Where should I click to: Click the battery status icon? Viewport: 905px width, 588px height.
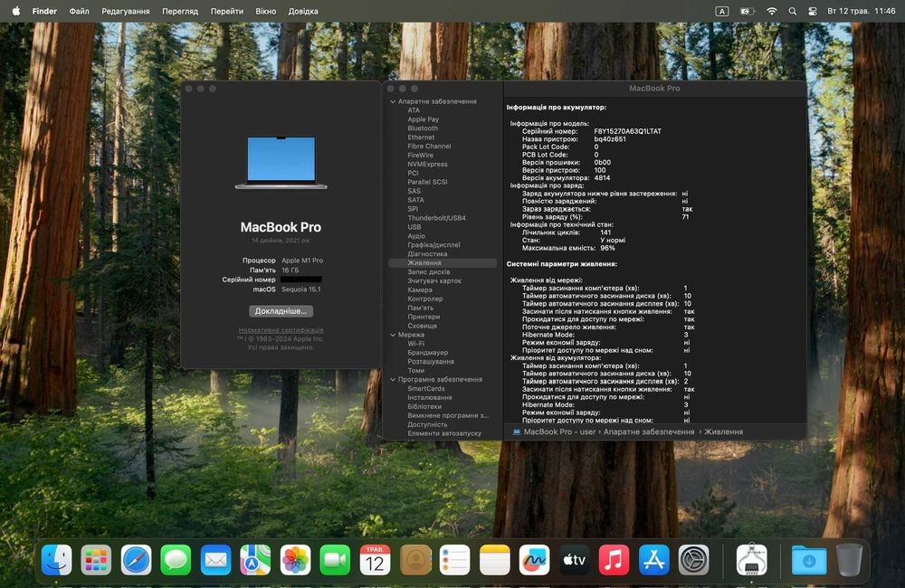[x=747, y=11]
